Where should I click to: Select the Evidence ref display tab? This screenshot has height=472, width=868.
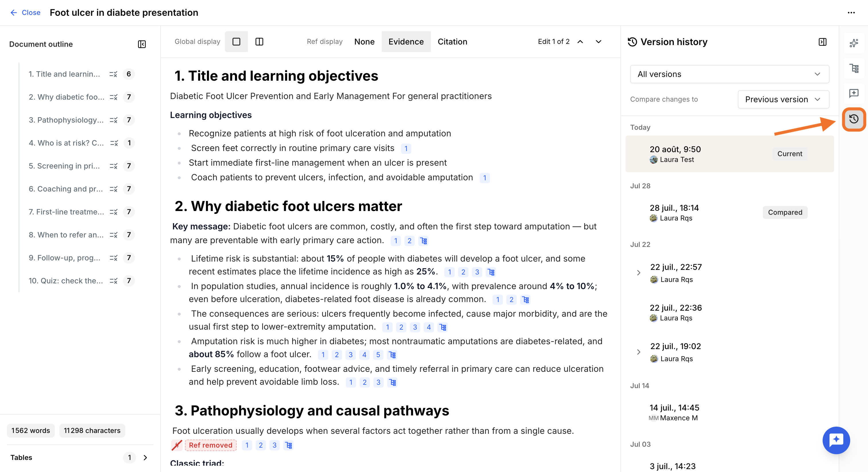tap(406, 41)
